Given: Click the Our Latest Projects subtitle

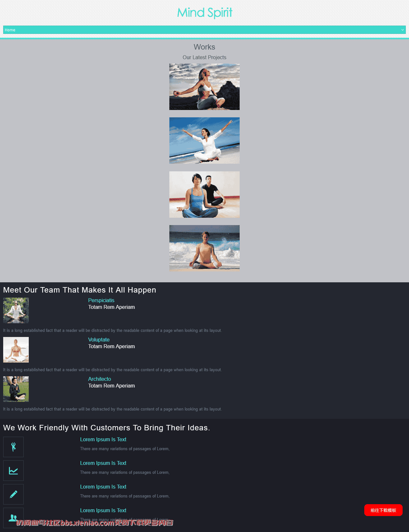Looking at the screenshot, I should [204, 57].
